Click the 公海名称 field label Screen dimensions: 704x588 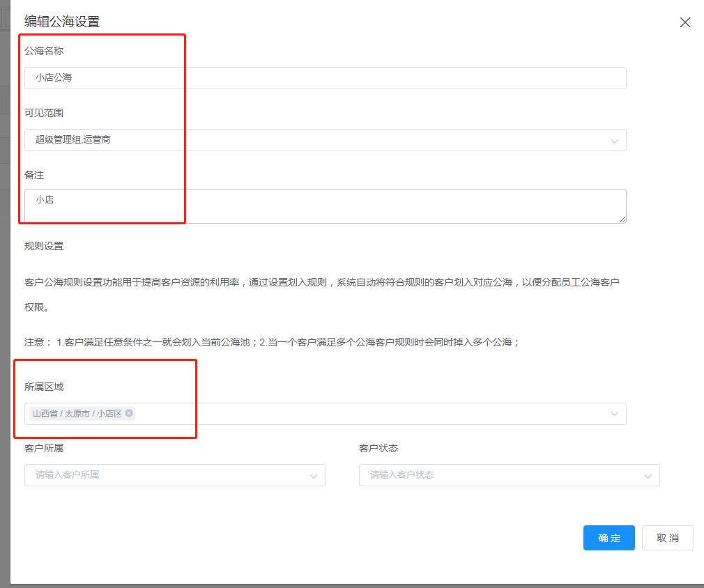[44, 51]
